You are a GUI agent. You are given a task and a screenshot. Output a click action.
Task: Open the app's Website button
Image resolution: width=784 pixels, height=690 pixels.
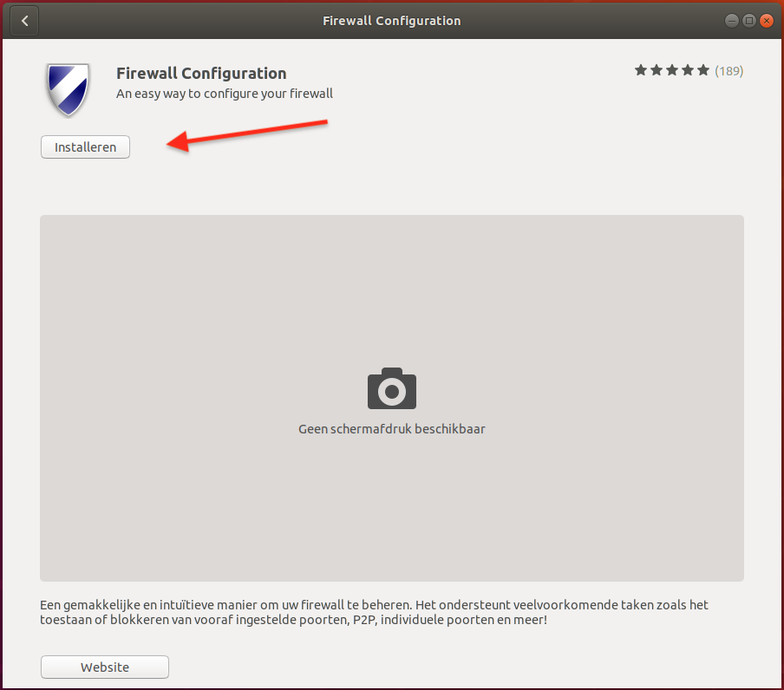point(105,667)
